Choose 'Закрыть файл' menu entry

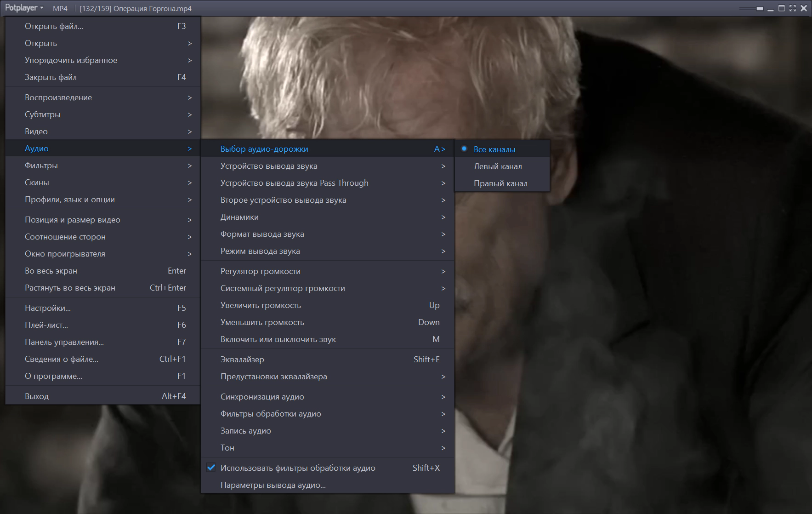[103, 77]
